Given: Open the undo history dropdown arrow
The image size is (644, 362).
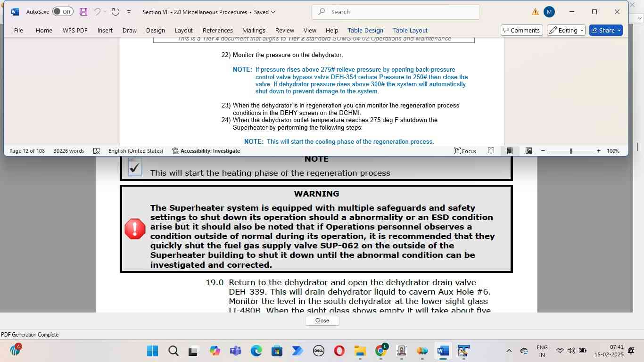Looking at the screenshot, I should click(105, 12).
